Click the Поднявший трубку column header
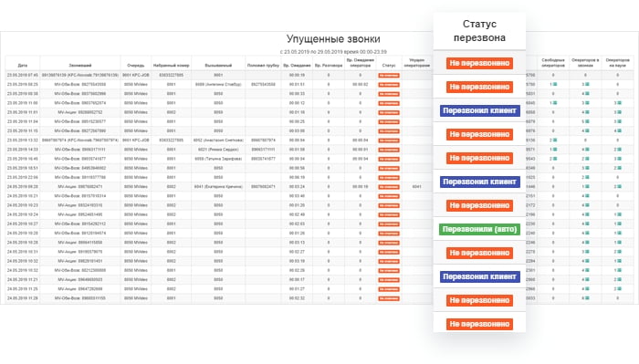Viewport: 639px width, 364px height. (x=263, y=65)
